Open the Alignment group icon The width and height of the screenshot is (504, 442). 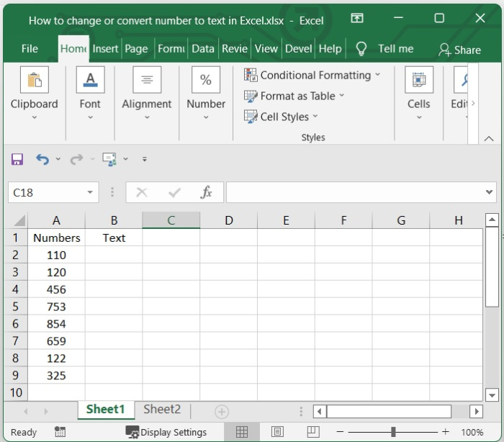(x=147, y=80)
